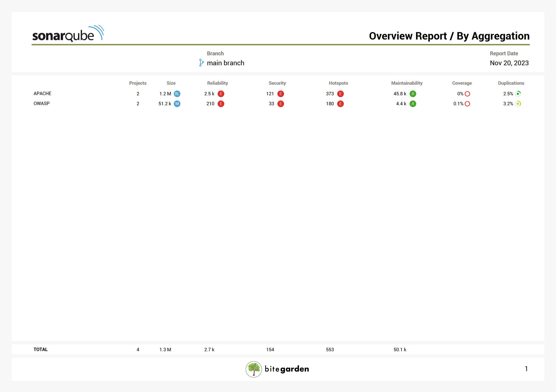Click the Branch label
Image resolution: width=556 pixels, height=392 pixels.
tap(215, 53)
